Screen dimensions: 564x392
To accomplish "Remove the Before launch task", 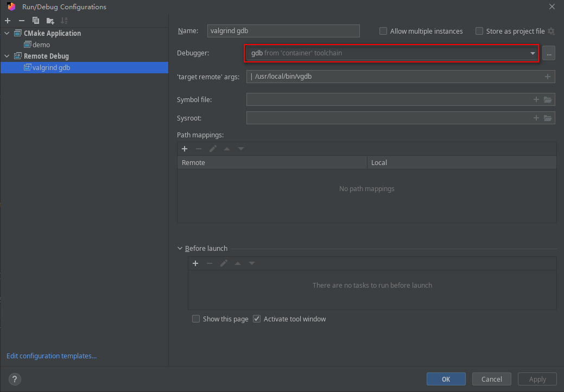I will click(x=210, y=264).
